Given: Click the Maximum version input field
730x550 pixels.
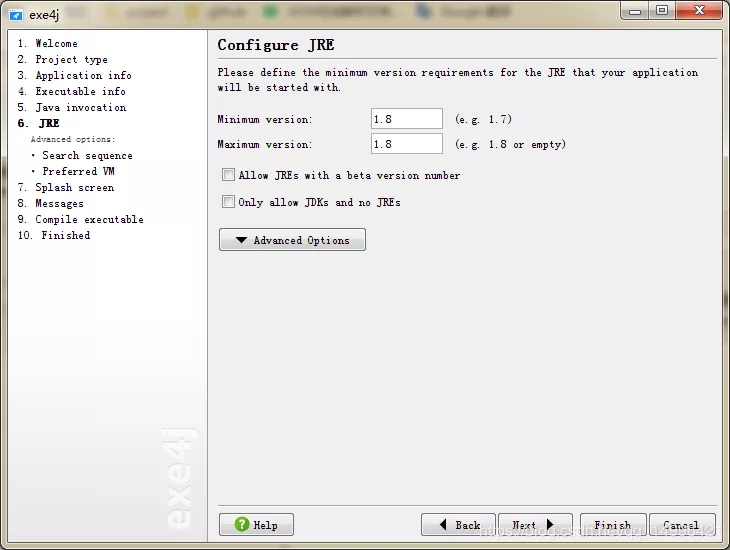Looking at the screenshot, I should pos(407,144).
